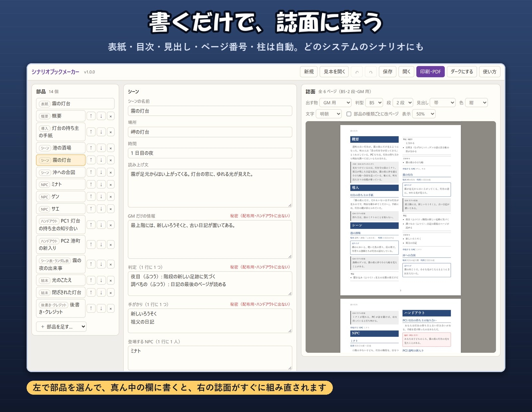This screenshot has height=412, width=532.
Task: Open the 出す物 GM用 dropdown
Action: coord(335,103)
